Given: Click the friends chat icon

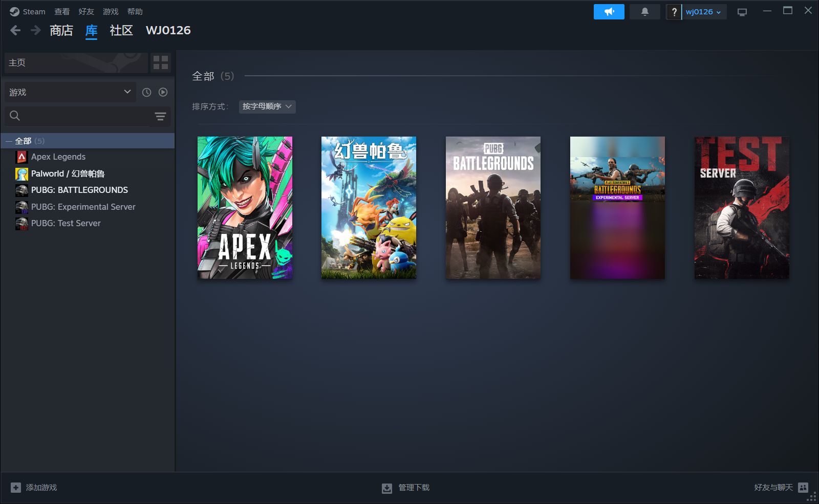Looking at the screenshot, I should pyautogui.click(x=803, y=488).
